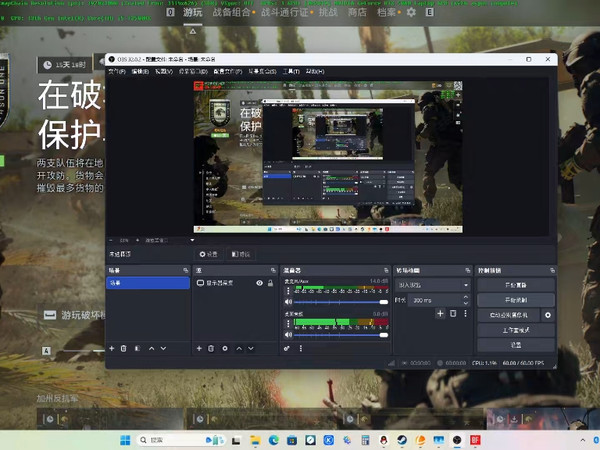
Task: Click the Start Streaming button
Action: pos(516,285)
